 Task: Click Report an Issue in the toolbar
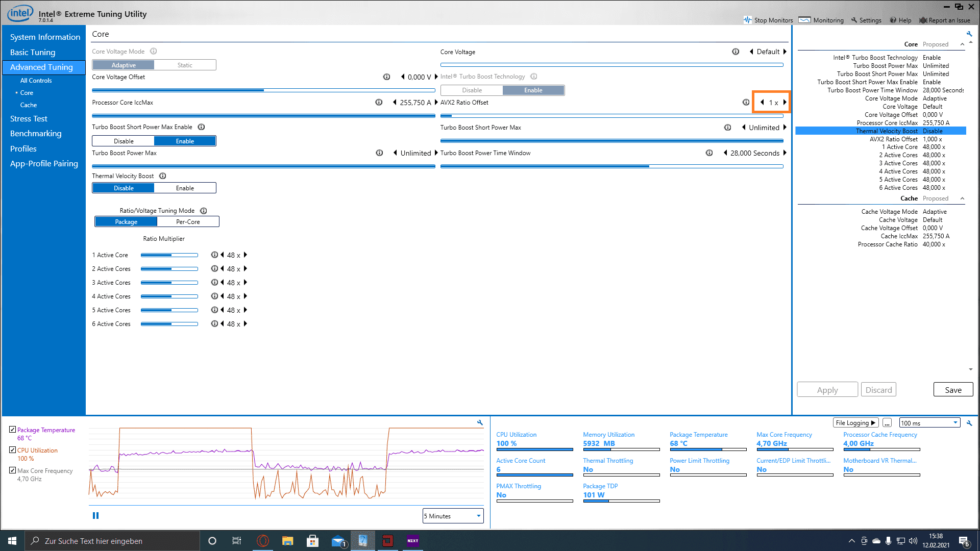pyautogui.click(x=945, y=20)
